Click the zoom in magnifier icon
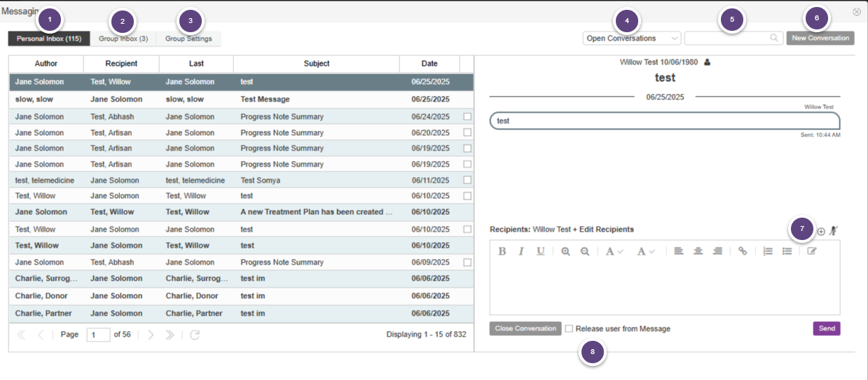The image size is (868, 380). 565,251
